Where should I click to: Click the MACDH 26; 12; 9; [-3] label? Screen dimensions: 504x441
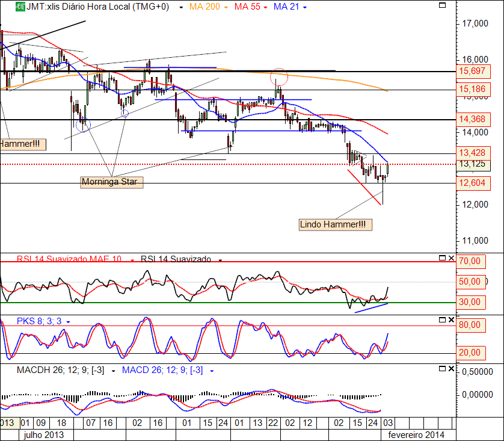point(60,370)
